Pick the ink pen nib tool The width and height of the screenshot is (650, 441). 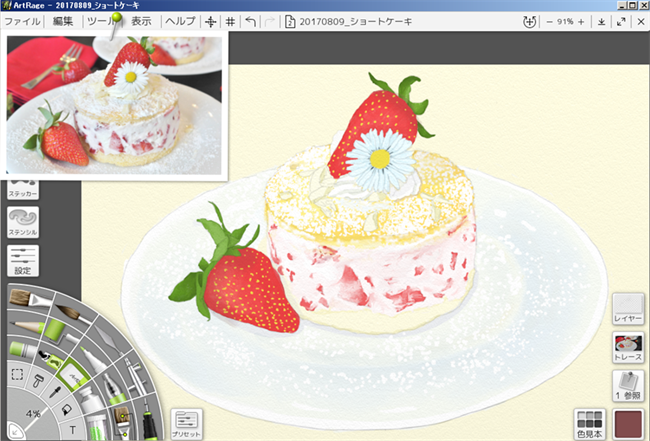[112, 390]
